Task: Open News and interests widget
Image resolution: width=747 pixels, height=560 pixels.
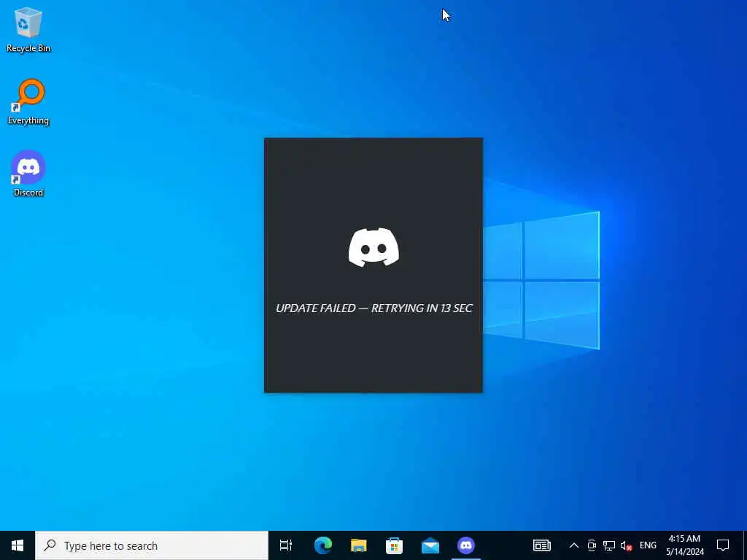Action: tap(542, 545)
